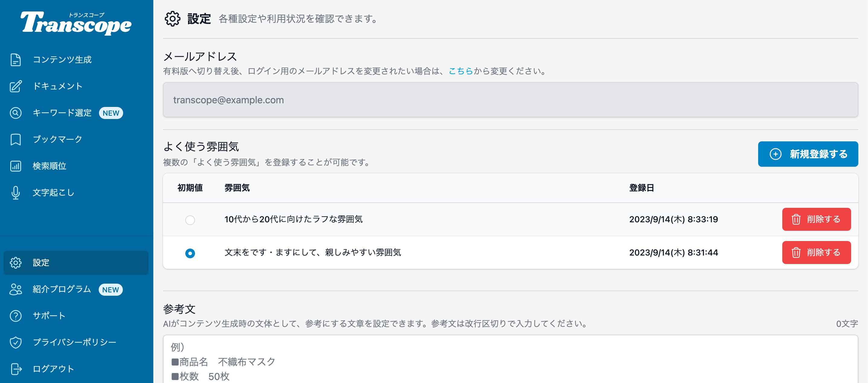Click the サポート question mark icon
Screen dimensions: 868x383
[15, 316]
